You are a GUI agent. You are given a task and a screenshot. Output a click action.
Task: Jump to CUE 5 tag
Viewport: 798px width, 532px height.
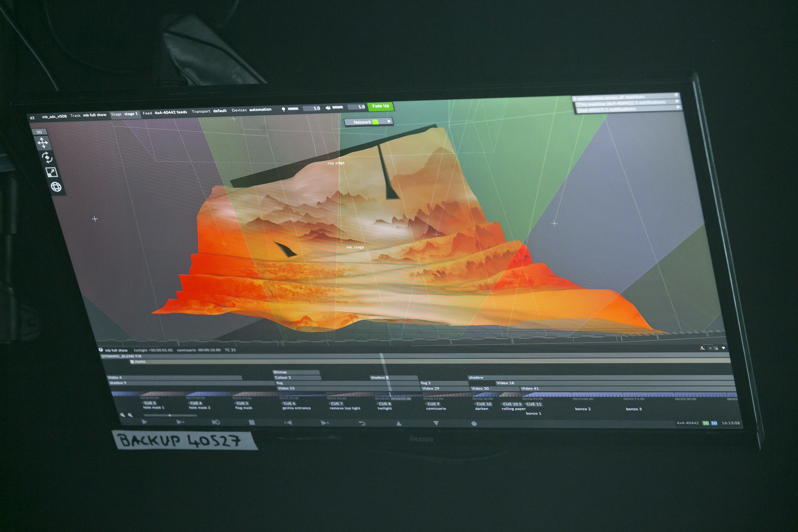(242, 403)
